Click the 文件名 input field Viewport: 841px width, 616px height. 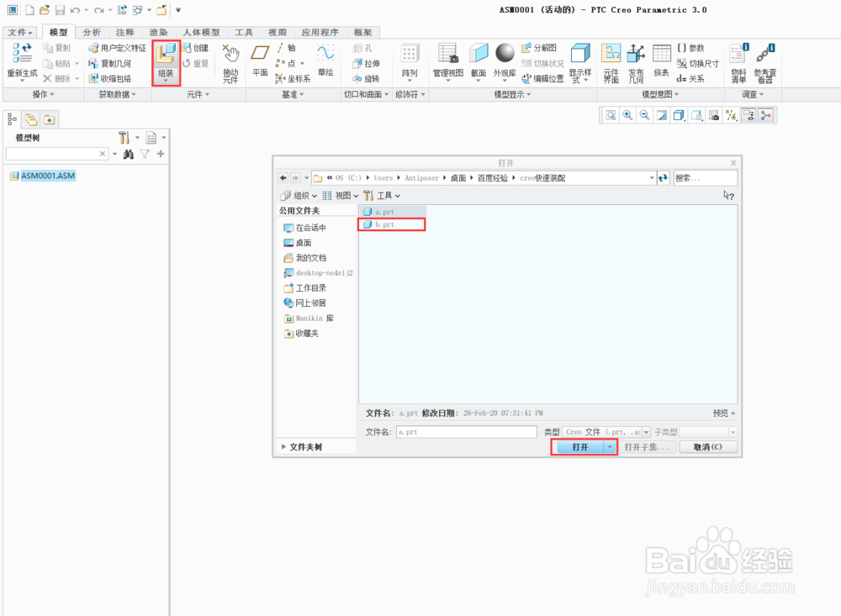pos(466,432)
